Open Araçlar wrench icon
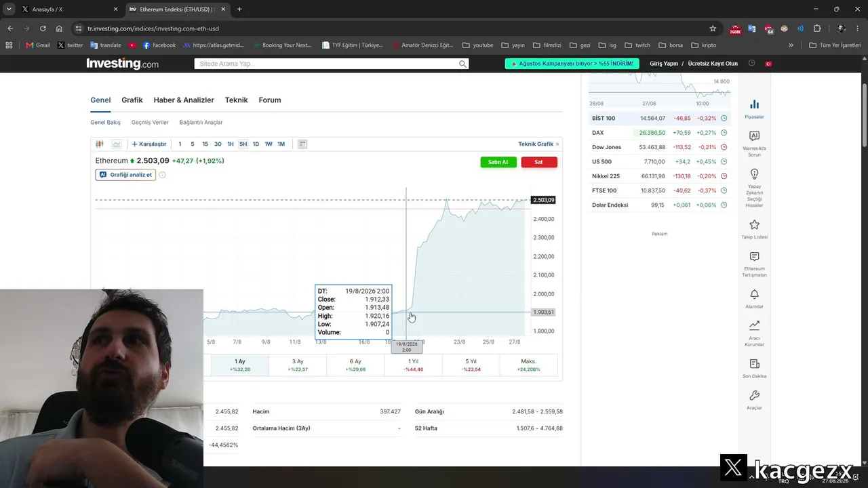 pos(754,395)
